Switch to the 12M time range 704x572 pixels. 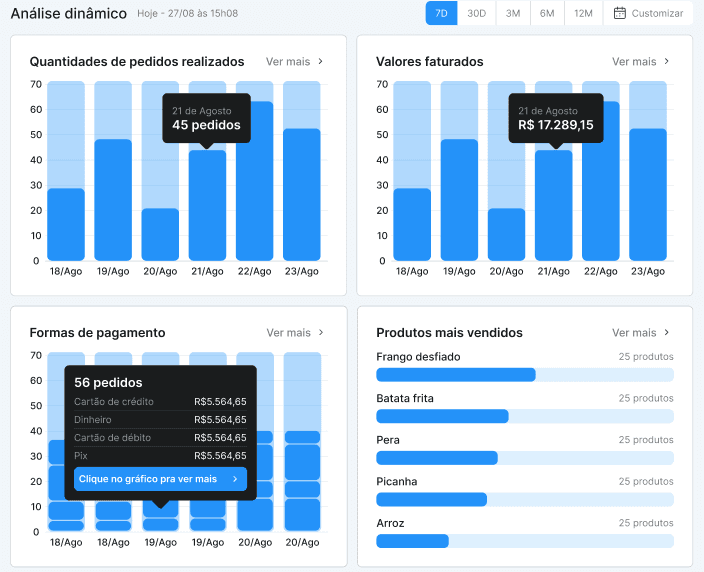pos(583,14)
